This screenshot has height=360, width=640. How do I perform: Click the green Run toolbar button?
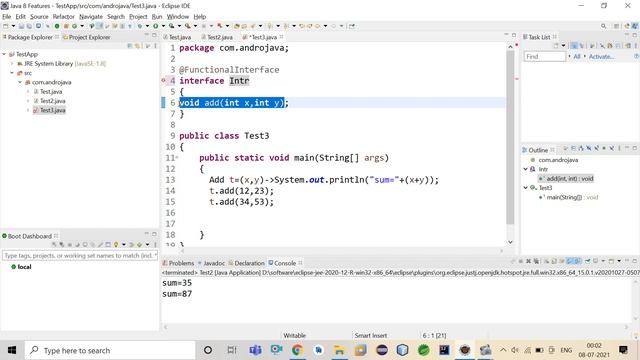tap(156, 26)
